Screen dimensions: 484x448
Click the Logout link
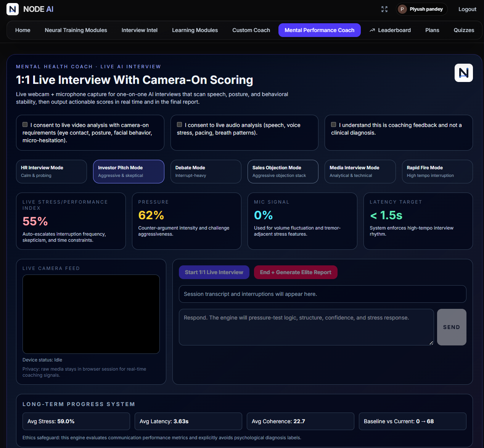467,9
